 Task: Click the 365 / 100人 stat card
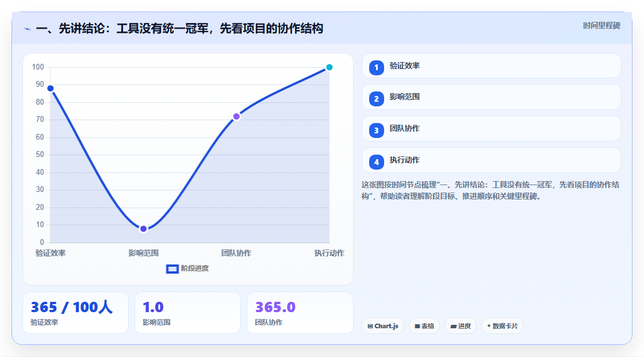75,313
